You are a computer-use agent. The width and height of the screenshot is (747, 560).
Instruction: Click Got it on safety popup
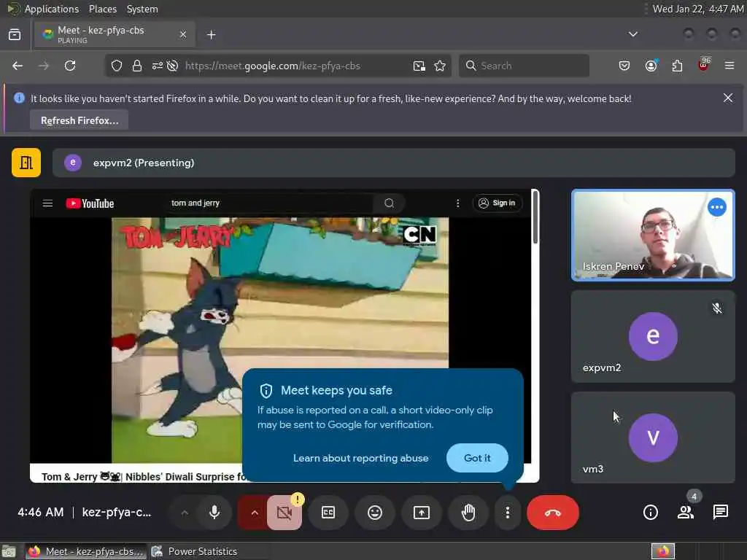pos(477,458)
